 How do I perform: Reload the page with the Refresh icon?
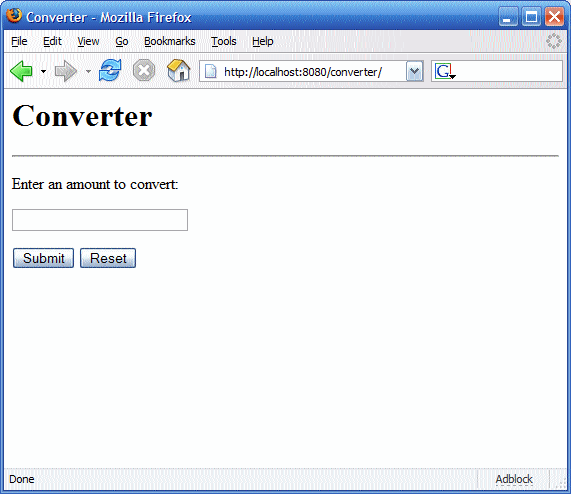[x=110, y=70]
